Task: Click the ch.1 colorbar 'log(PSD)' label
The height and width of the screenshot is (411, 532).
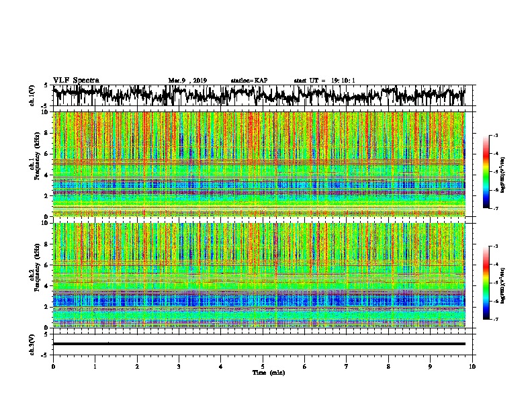Action: coord(502,175)
